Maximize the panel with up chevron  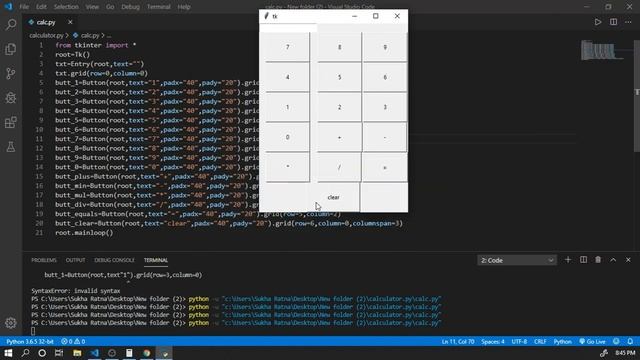(613, 260)
